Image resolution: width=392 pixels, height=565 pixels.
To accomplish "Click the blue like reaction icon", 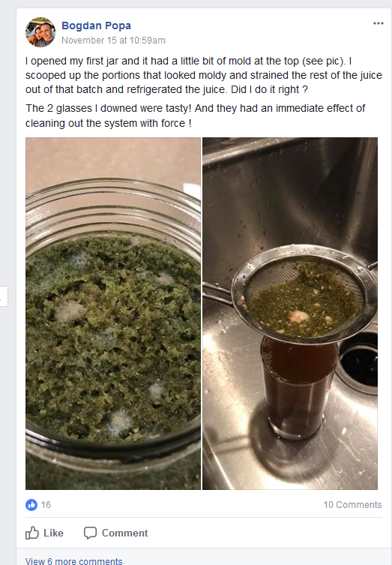I will coord(31,505).
